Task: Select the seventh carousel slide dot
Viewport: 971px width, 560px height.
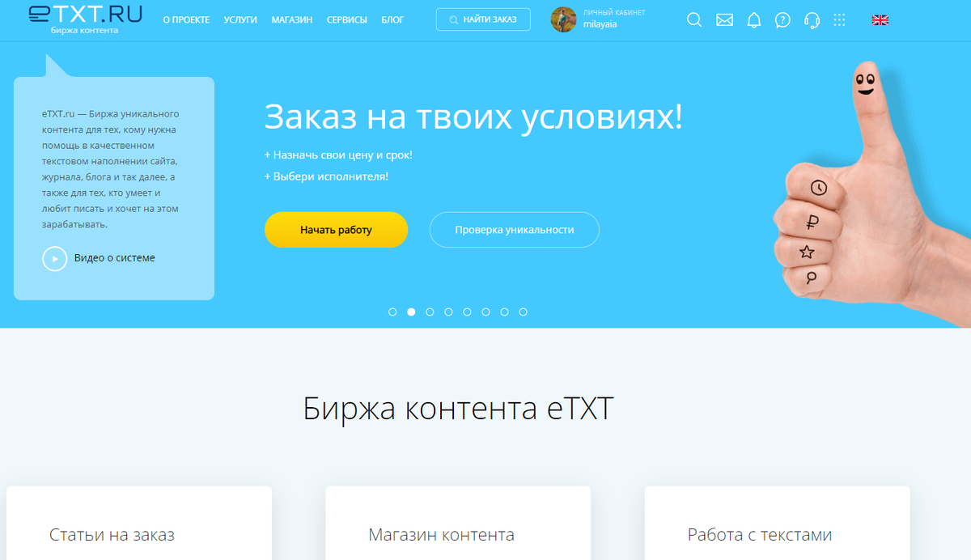Action: click(504, 312)
